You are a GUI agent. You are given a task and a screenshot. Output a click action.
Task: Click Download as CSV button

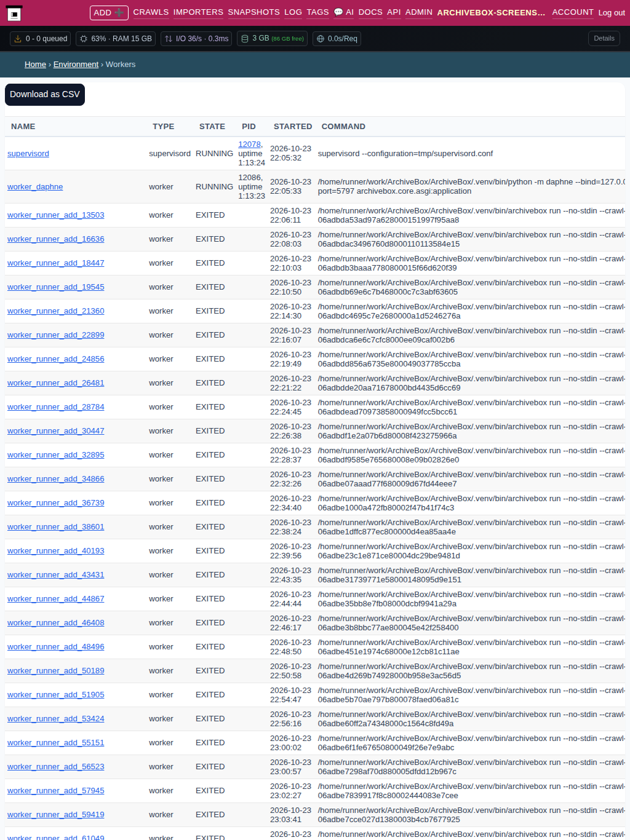pyautogui.click(x=45, y=94)
